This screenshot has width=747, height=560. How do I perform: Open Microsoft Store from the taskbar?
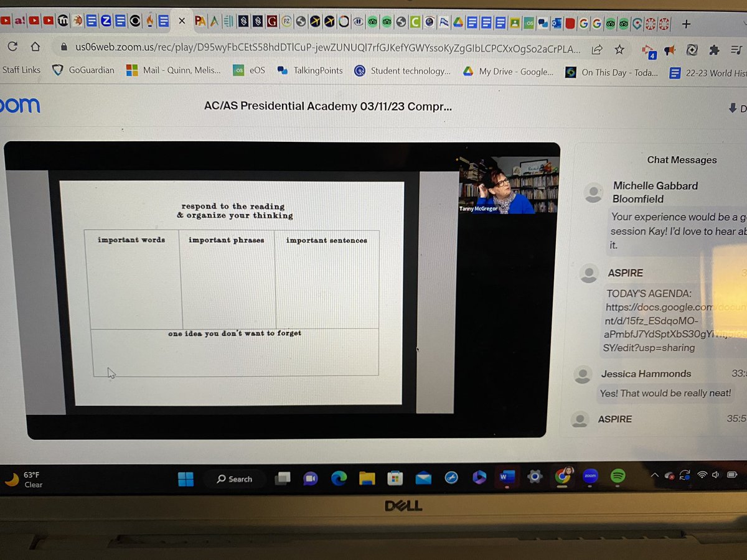tap(394, 478)
